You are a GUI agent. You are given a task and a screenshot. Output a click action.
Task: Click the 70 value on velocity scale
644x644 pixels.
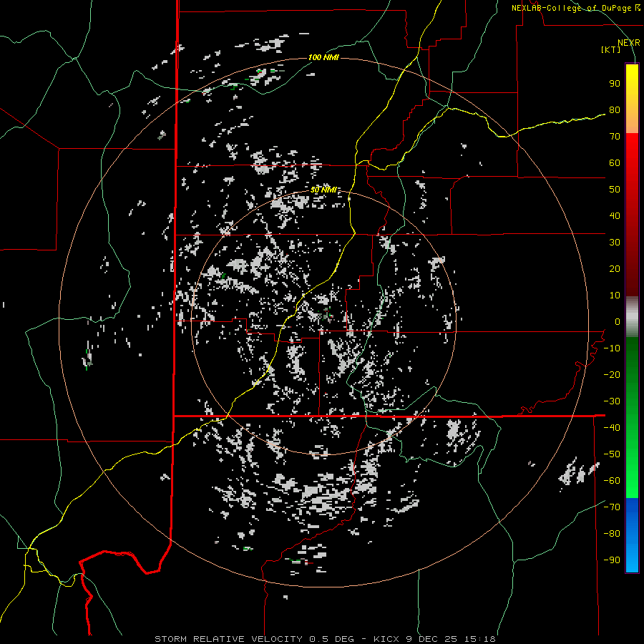coord(615,137)
